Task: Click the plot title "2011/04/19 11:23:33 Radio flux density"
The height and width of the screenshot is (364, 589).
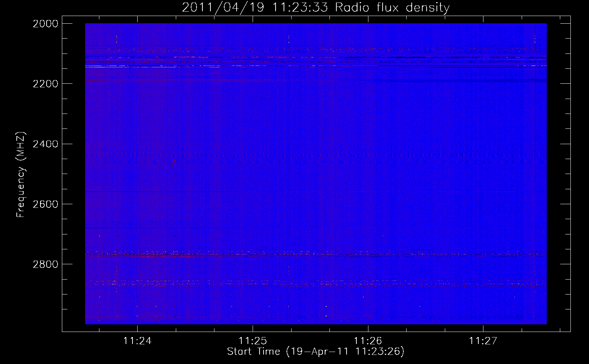Action: pos(316,8)
